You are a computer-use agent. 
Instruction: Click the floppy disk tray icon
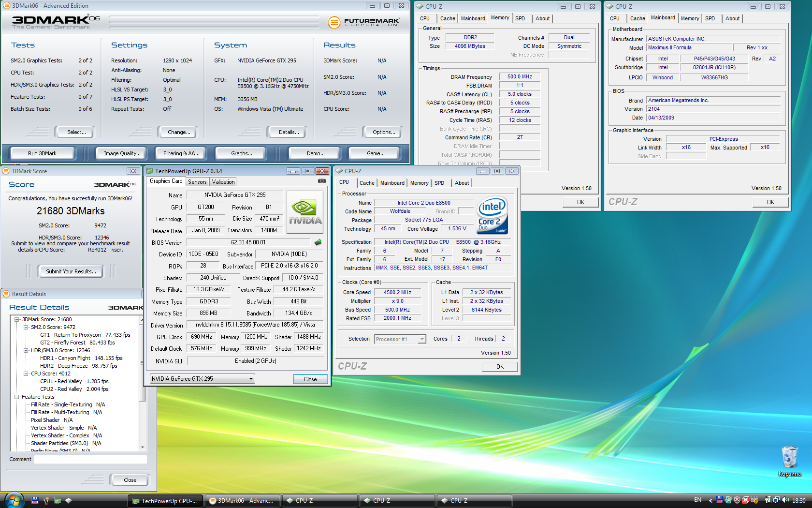(x=719, y=500)
